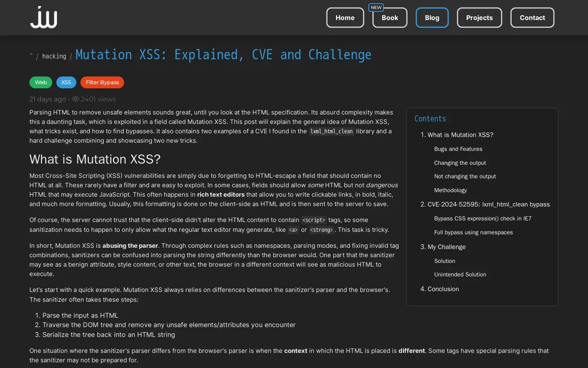Go to Methodology in the contents
Image resolution: width=588 pixels, height=368 pixels.
[x=450, y=190]
